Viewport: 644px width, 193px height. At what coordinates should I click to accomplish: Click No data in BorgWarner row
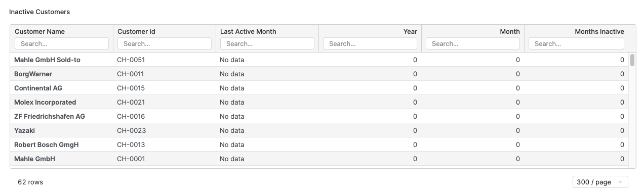(232, 74)
